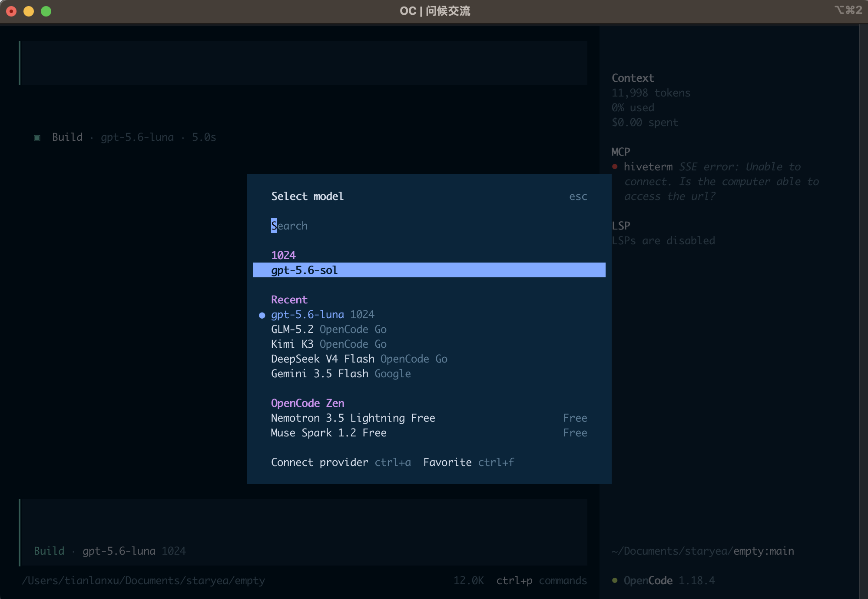Click the MCP heading in sidebar
Image resolution: width=868 pixels, height=599 pixels.
coord(621,152)
